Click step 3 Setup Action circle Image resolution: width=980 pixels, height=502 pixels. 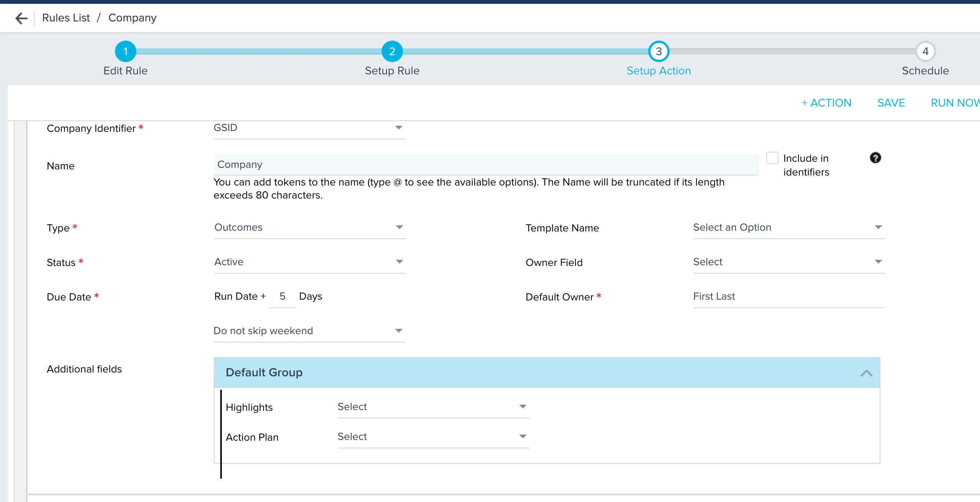659,51
